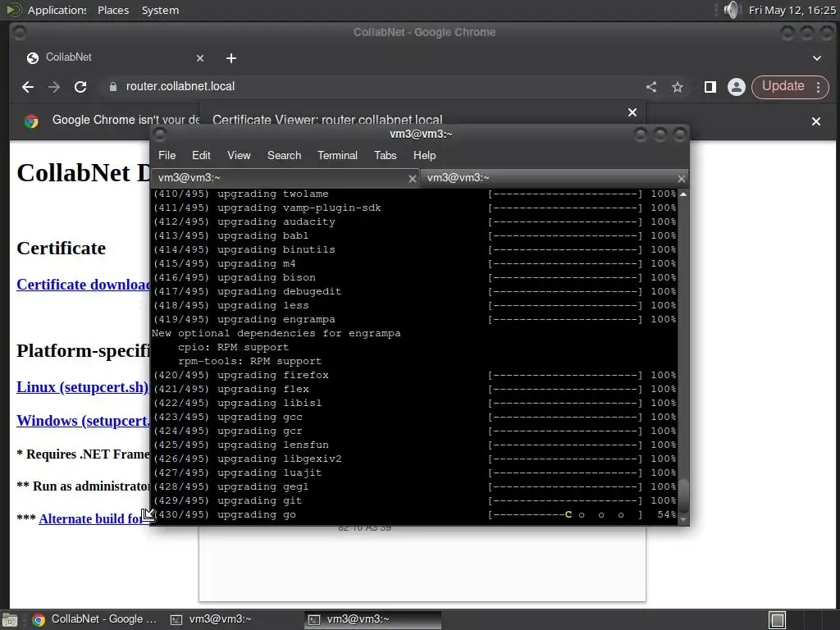The image size is (840, 630).
Task: Click the 'upgrading firefox' terminal line
Action: [414, 375]
